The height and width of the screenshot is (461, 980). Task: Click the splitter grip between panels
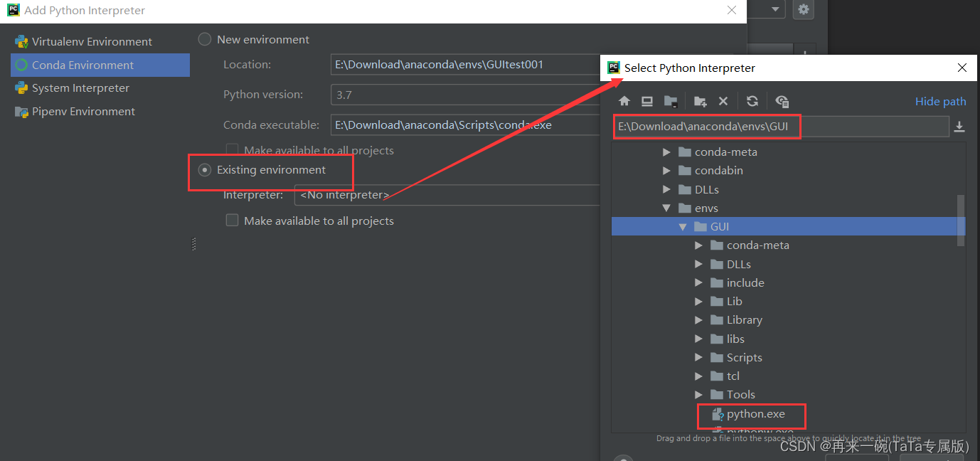pos(193,244)
